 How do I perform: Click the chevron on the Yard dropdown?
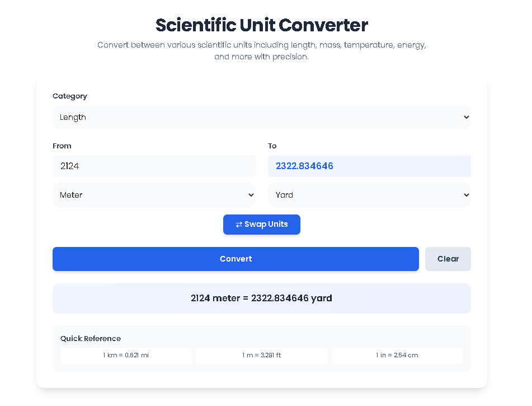(x=465, y=195)
